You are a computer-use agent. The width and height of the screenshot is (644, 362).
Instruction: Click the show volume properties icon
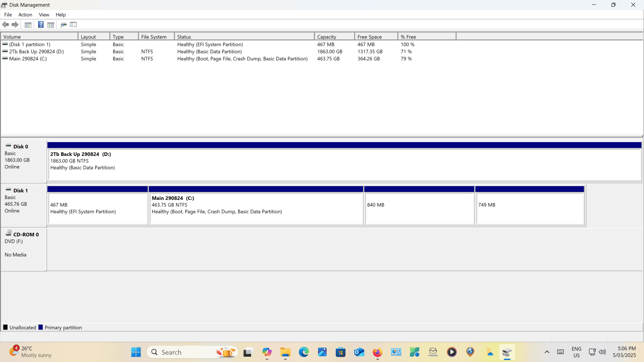73,24
